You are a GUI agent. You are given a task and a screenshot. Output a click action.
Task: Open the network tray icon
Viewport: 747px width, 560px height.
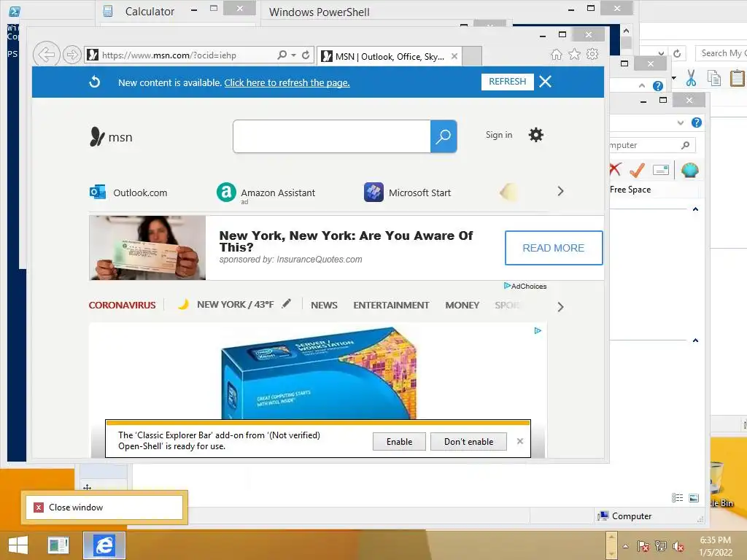[x=661, y=546]
